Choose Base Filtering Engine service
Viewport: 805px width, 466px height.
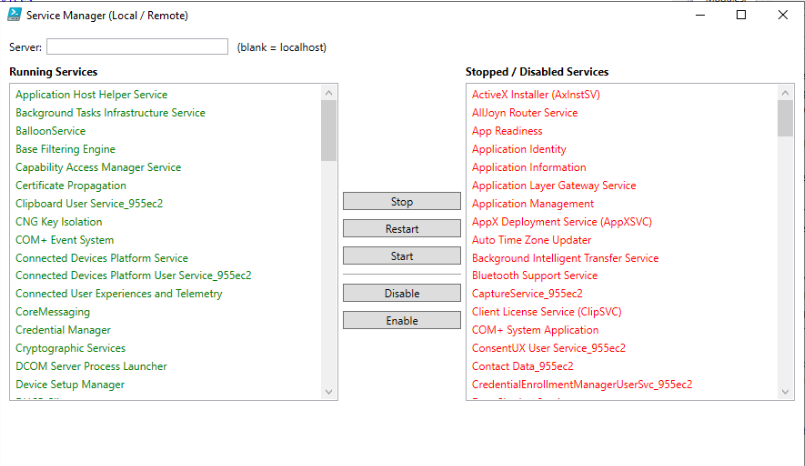65,149
